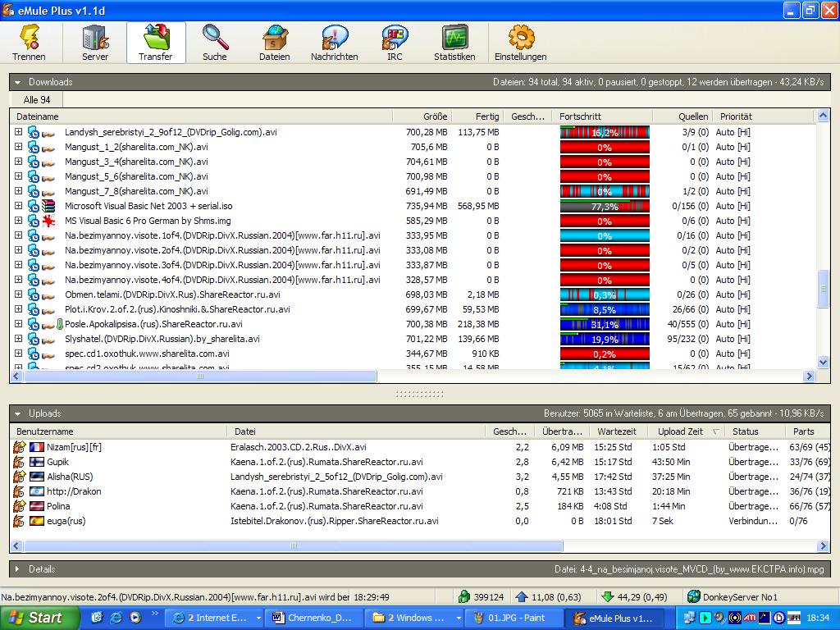840x630 pixels.
Task: Select Mangust_7_8(sharelita.com_NK).avi download
Action: click(x=136, y=191)
